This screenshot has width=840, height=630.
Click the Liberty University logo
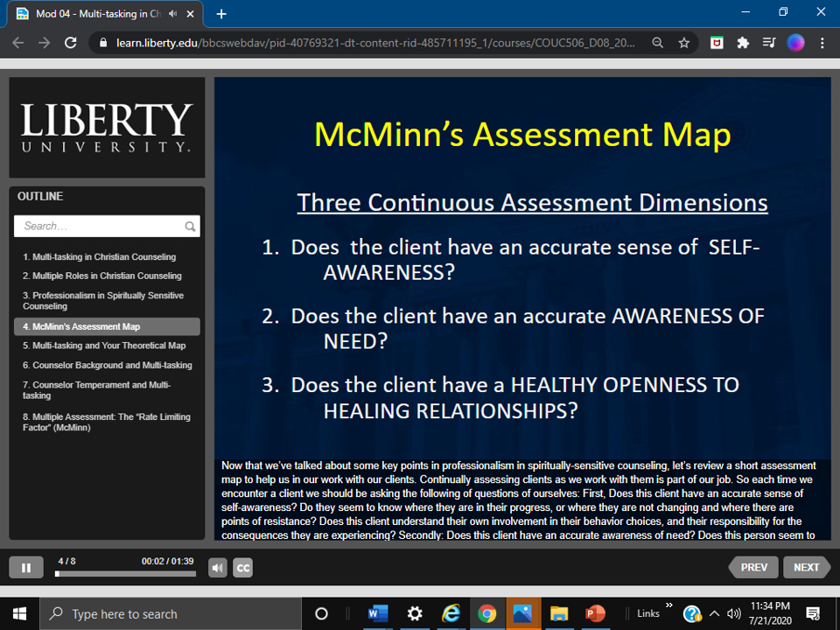[x=106, y=128]
